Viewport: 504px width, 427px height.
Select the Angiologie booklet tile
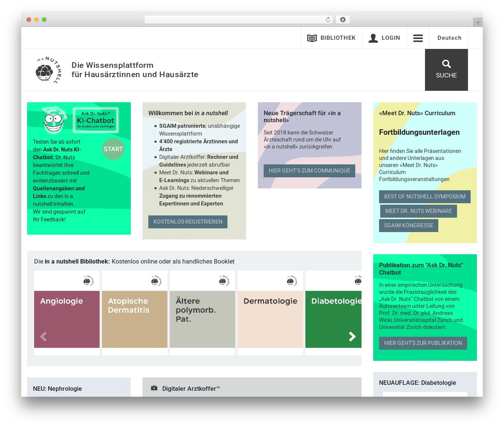click(67, 313)
